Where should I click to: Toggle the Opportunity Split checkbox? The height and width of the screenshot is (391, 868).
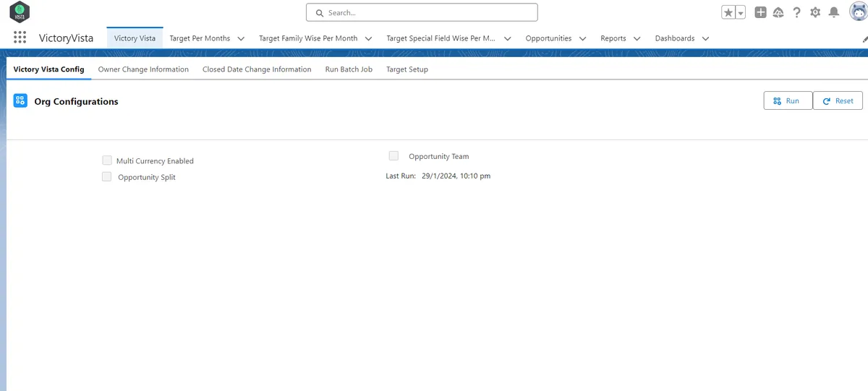tap(107, 176)
